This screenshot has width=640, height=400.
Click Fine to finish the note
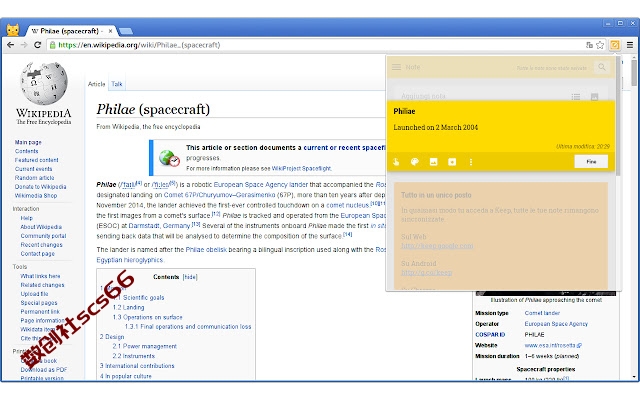(591, 162)
